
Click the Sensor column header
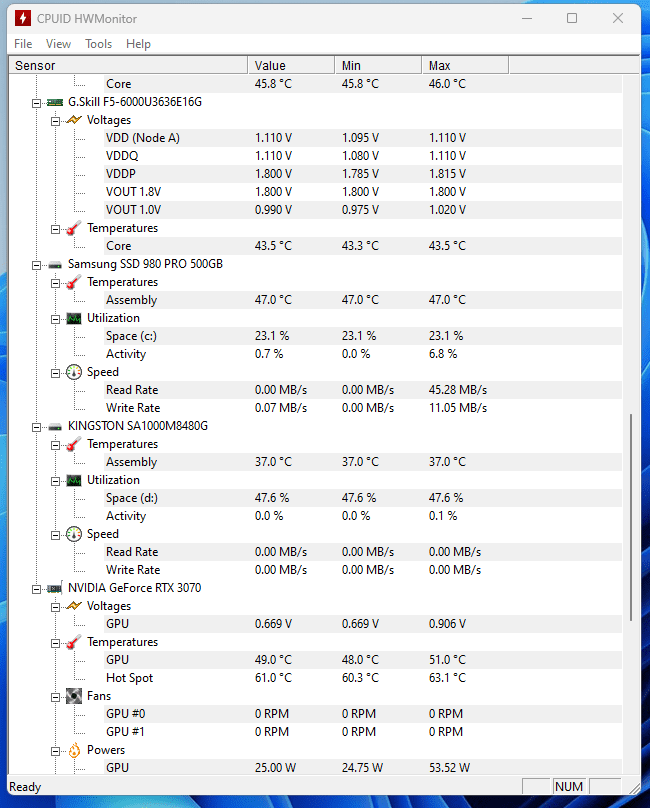coord(128,65)
